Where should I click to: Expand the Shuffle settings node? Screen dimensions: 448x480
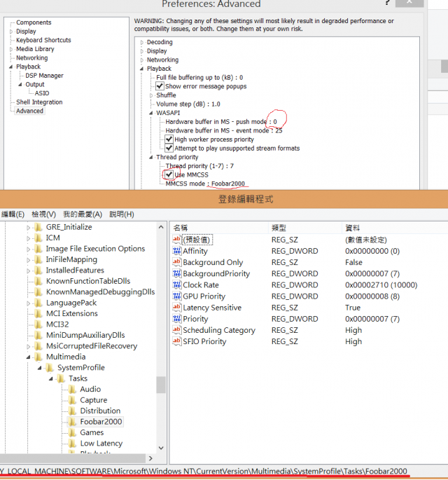(151, 95)
